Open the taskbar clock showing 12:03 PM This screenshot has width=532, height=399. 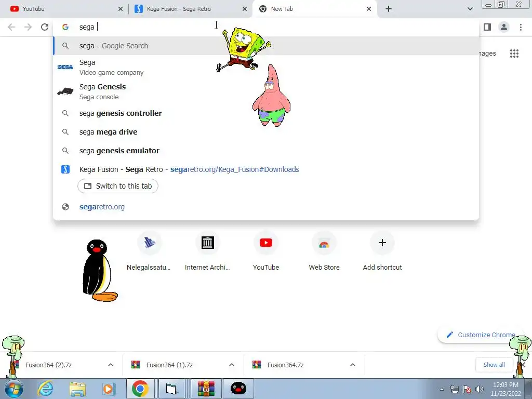[x=506, y=389]
